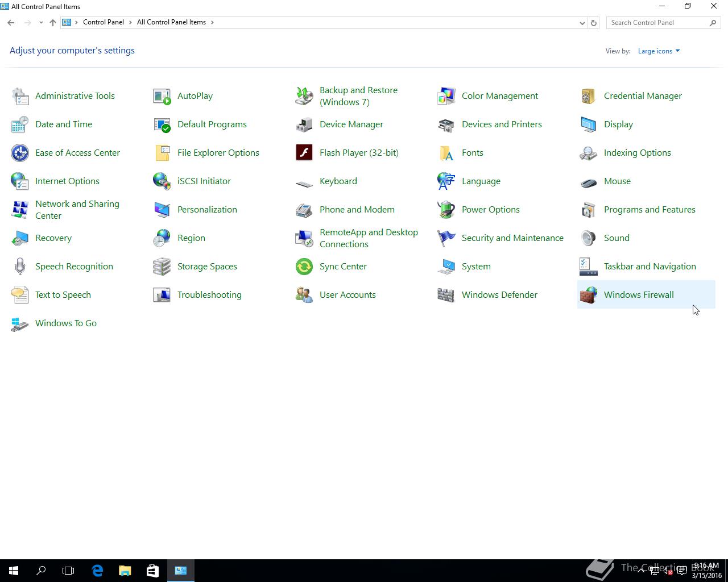Click the Backup and Restore icon
This screenshot has height=582, width=728.
(304, 96)
